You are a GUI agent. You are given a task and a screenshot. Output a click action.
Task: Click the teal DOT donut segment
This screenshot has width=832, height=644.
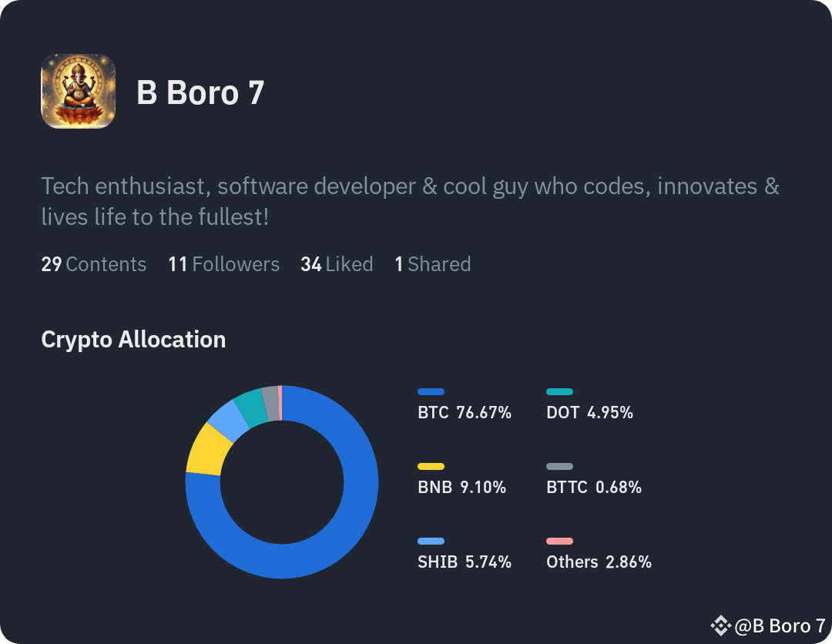pyautogui.click(x=251, y=407)
